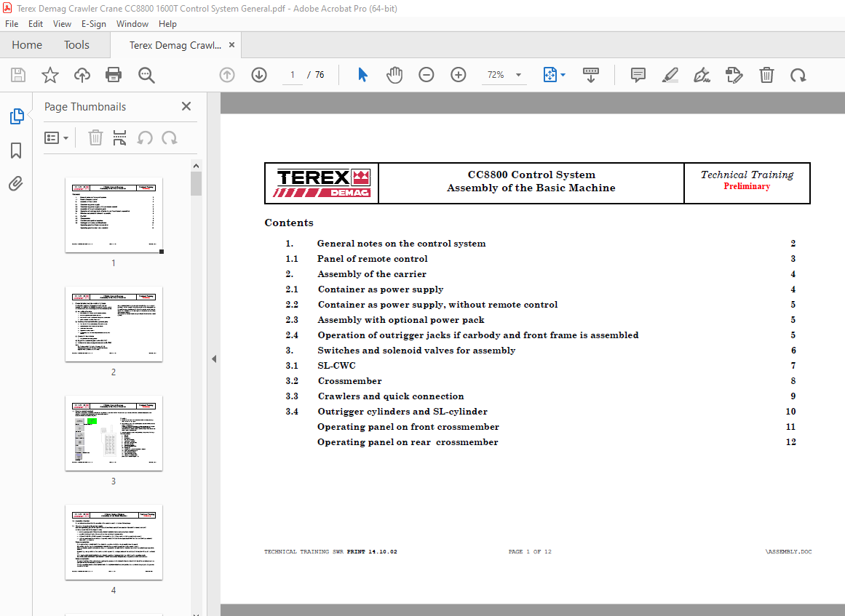Open the Help menu
This screenshot has width=845, height=616.
[167, 24]
